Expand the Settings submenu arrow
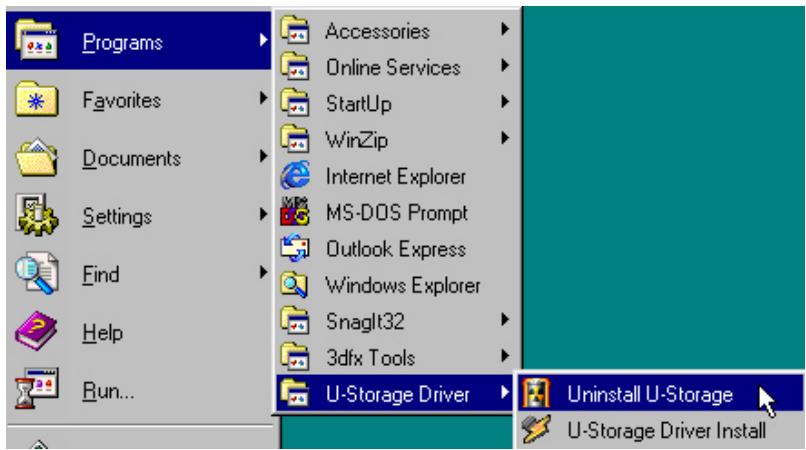The width and height of the screenshot is (806, 450). pos(263,214)
